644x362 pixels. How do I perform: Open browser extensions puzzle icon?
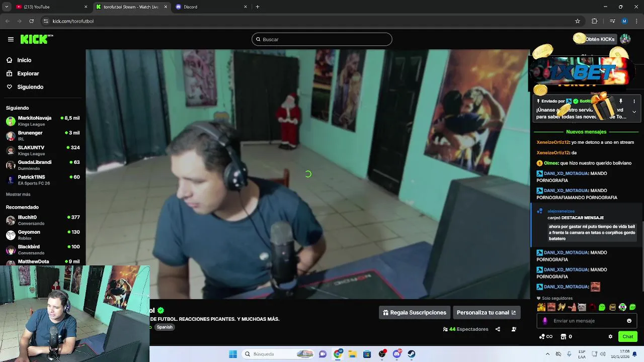(x=595, y=21)
